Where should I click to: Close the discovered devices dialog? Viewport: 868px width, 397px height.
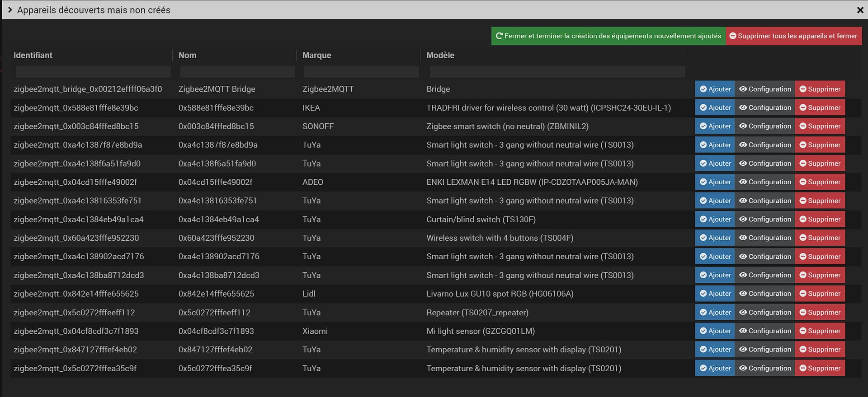pyautogui.click(x=860, y=10)
